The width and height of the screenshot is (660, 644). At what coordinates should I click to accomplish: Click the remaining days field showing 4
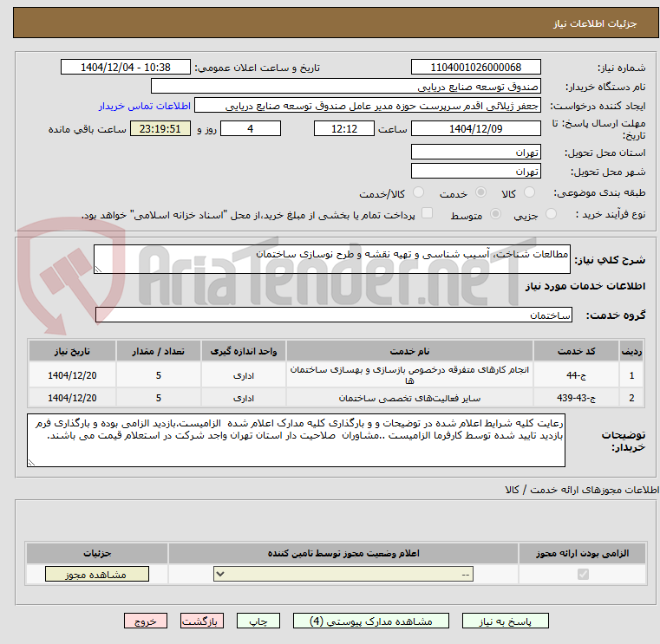[251, 129]
